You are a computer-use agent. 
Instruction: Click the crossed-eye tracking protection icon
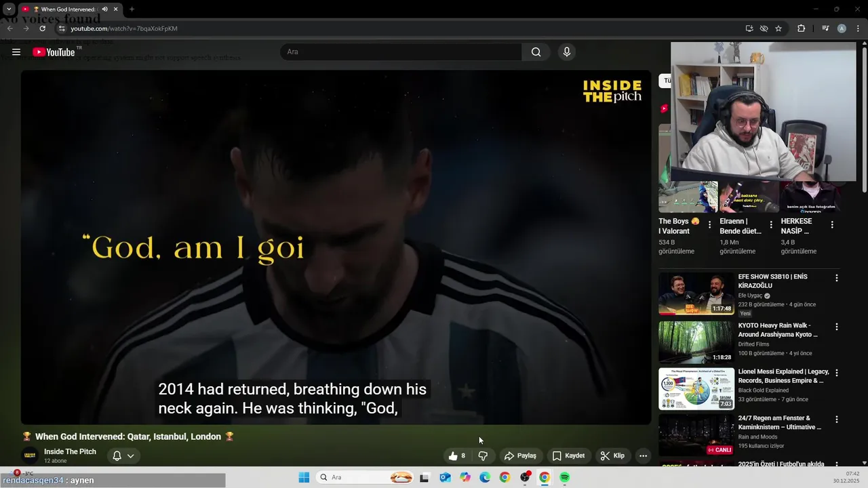pos(764,28)
